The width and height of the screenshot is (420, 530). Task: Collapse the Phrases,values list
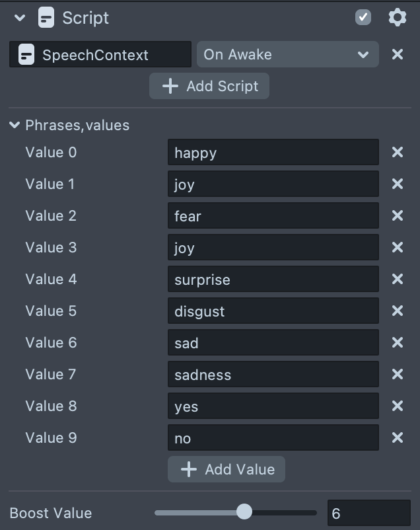click(x=15, y=125)
